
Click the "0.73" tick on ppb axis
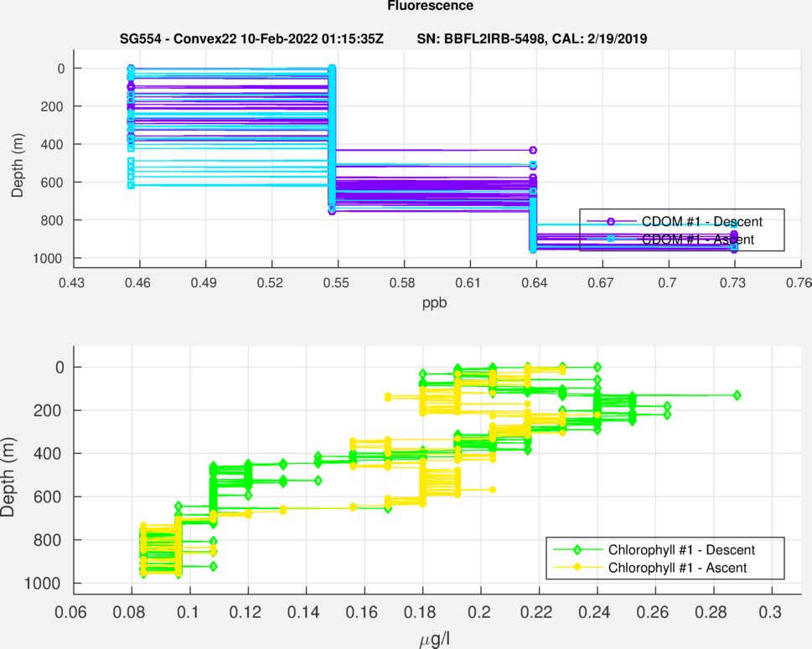click(x=732, y=282)
